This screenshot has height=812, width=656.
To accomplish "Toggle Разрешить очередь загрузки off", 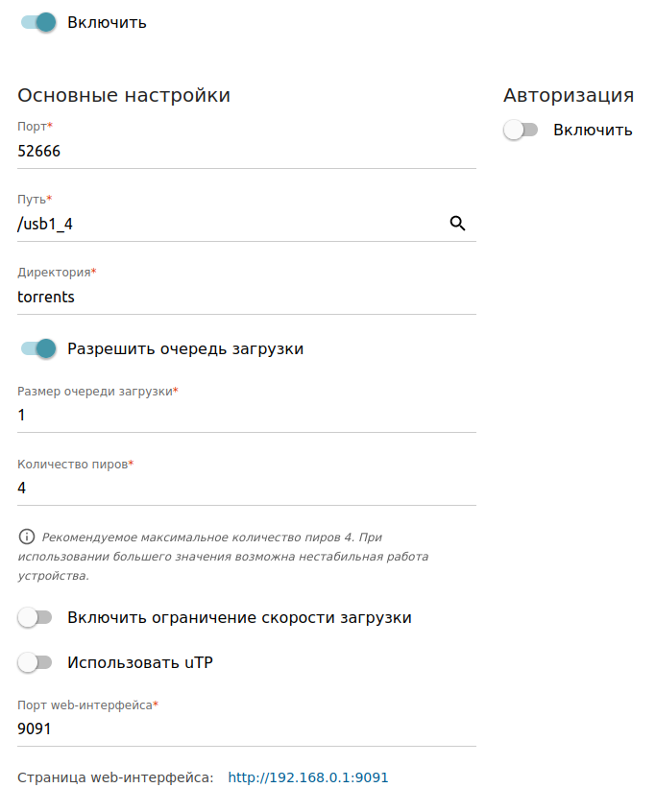I will click(x=38, y=348).
